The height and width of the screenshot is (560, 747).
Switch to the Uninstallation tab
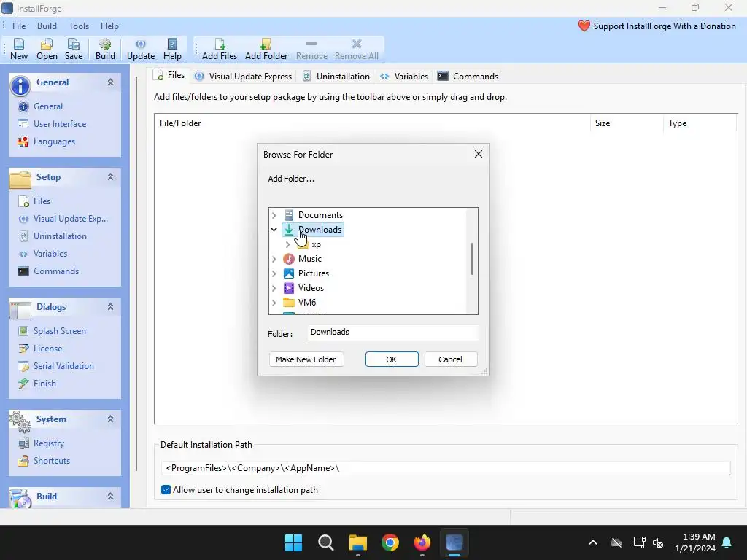tap(336, 76)
